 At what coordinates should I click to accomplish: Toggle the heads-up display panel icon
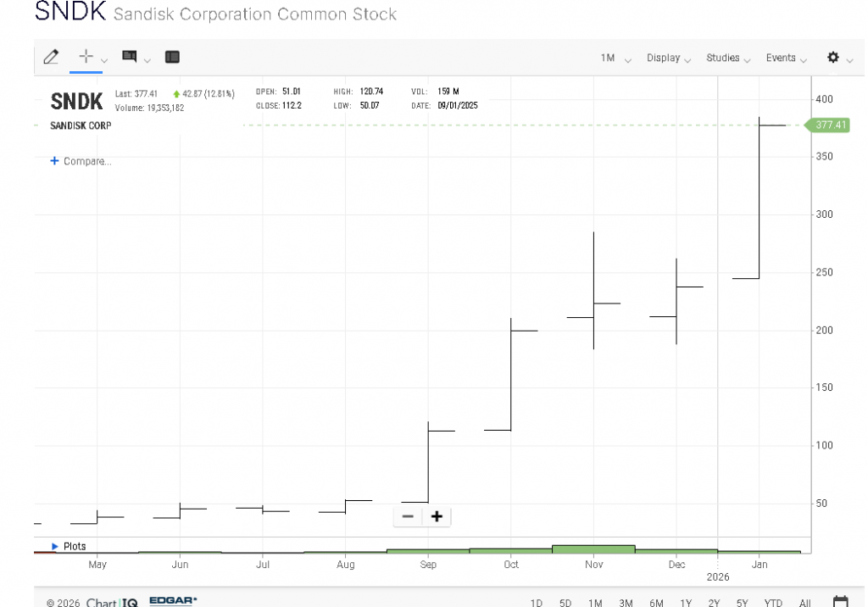pos(172,58)
